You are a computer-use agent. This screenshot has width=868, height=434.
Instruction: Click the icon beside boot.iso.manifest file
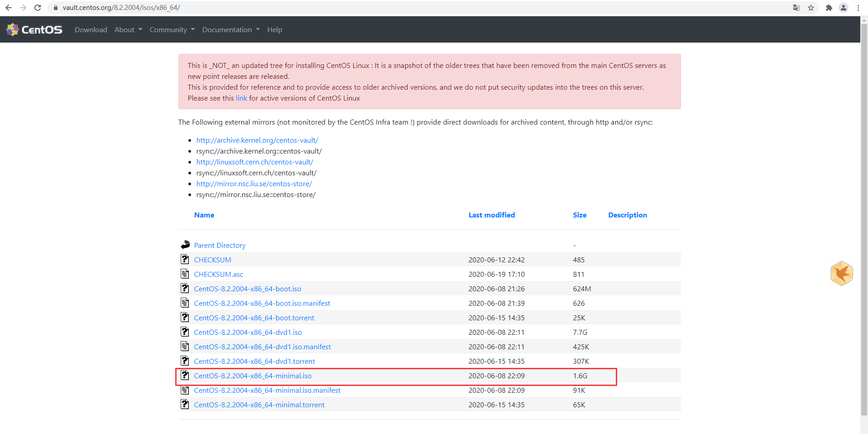click(185, 303)
